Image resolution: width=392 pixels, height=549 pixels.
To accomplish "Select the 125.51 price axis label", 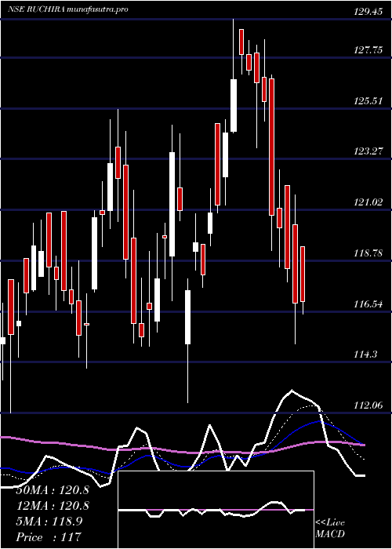I will tap(368, 101).
